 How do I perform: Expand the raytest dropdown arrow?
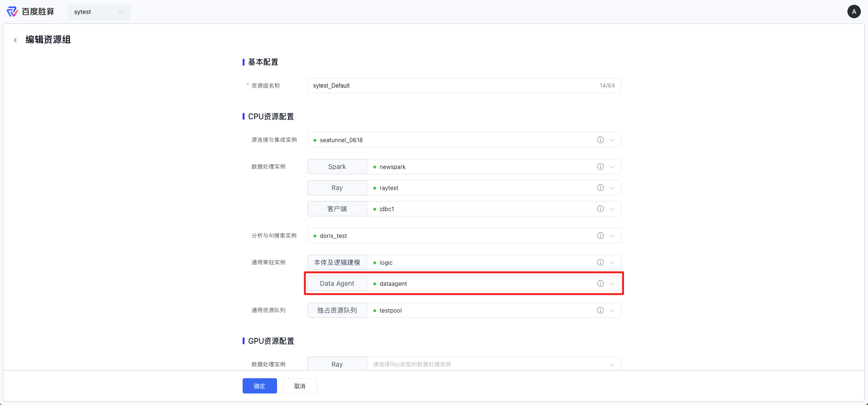pyautogui.click(x=612, y=188)
